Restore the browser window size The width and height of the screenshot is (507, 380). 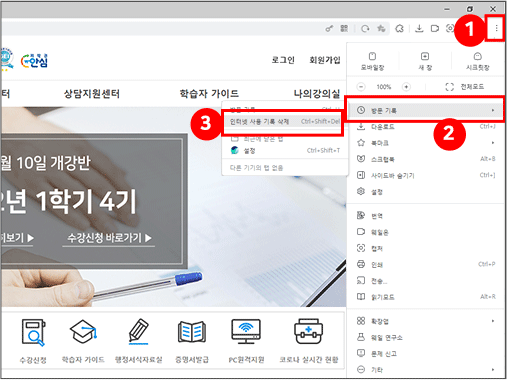470,9
